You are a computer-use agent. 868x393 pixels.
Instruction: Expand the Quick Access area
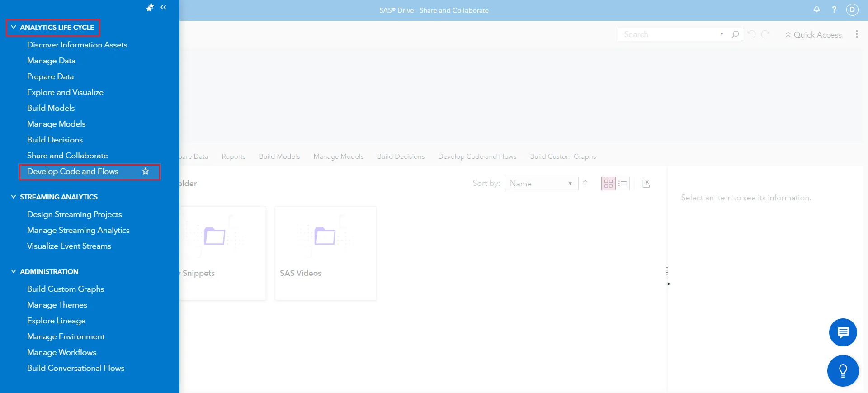(x=813, y=35)
